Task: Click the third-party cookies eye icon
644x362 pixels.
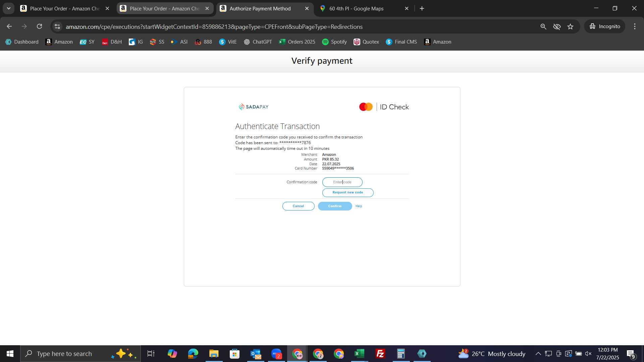Action: pos(557,26)
